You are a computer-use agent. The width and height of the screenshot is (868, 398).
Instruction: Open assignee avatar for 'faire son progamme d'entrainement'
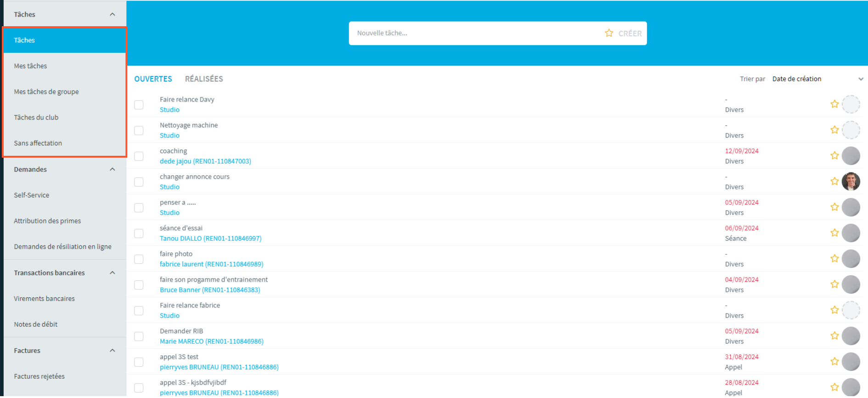click(x=851, y=284)
